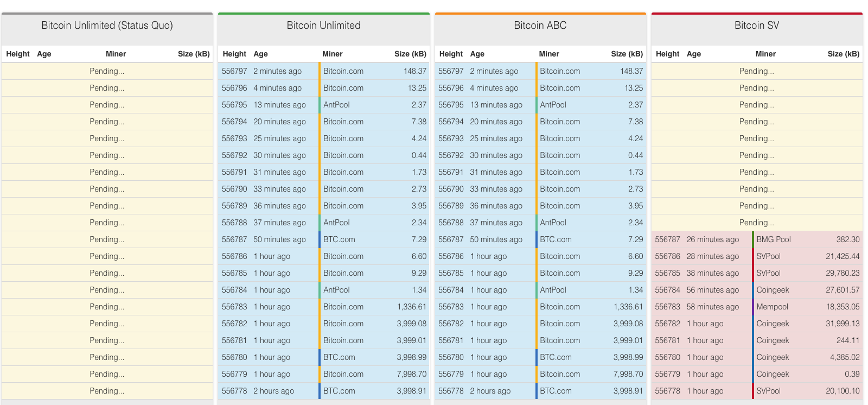The width and height of the screenshot is (868, 405).
Task: Click 2 hours ago in Bitcoin ABC table
Action: 490,391
